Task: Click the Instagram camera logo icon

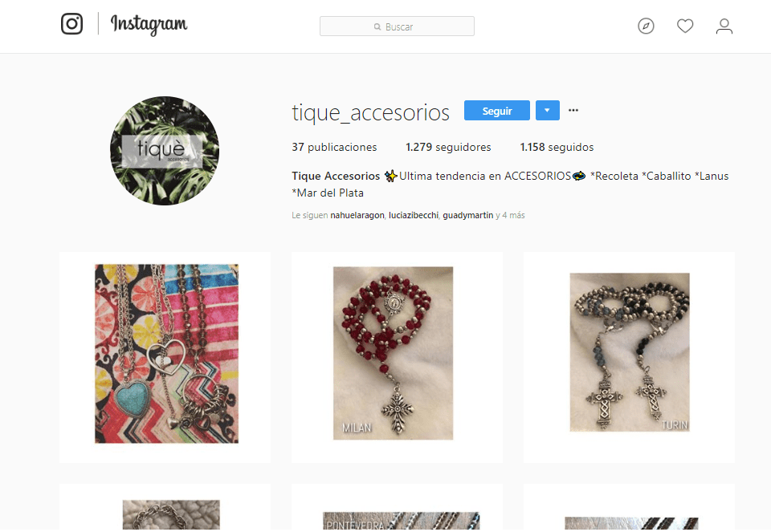Action: (x=71, y=23)
